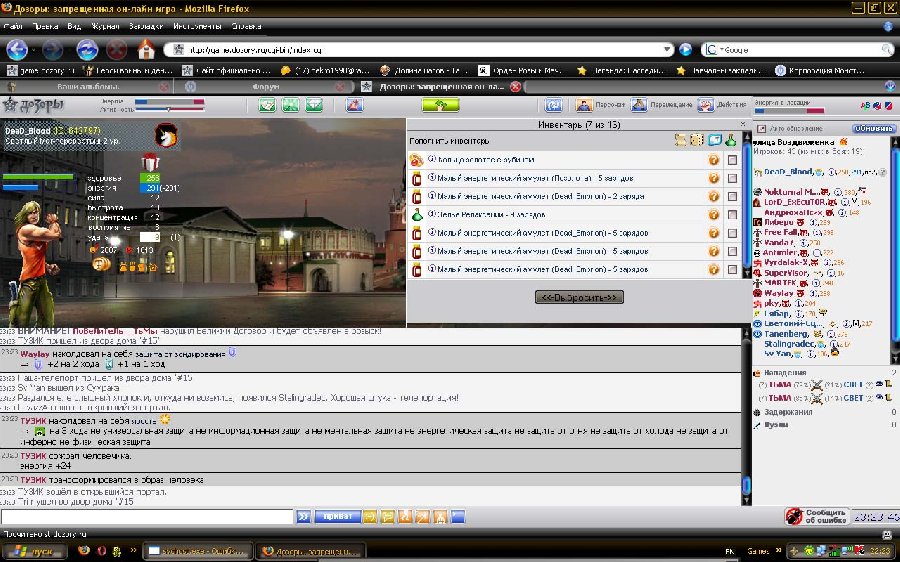Open the Персонаж character icon
This screenshot has width=900, height=562.
coord(584,105)
